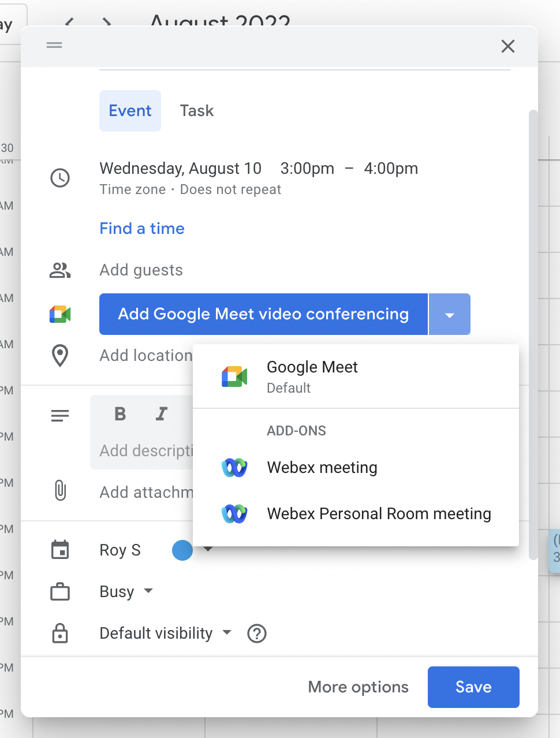The height and width of the screenshot is (738, 560).
Task: Change the 4:00pm end time
Action: click(391, 169)
